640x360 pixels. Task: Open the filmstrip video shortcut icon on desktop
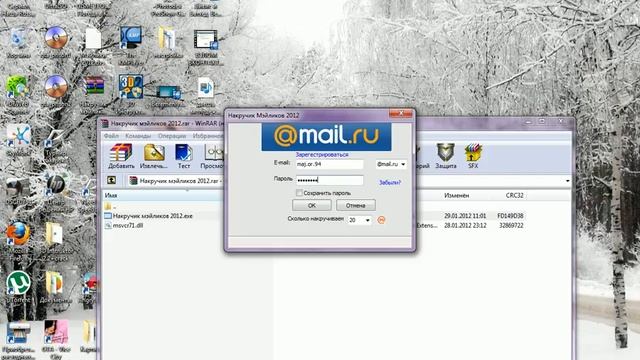[x=206, y=40]
